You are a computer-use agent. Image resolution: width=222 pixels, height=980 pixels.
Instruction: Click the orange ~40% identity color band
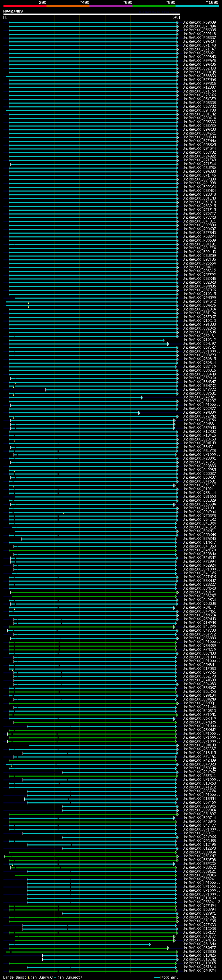coord(68,6)
